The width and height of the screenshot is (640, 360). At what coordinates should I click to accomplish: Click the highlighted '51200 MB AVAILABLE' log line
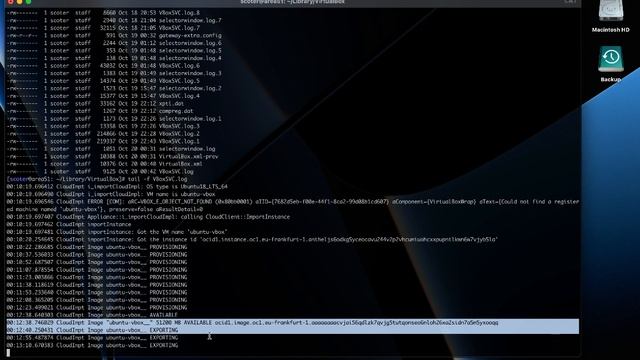(x=292, y=322)
